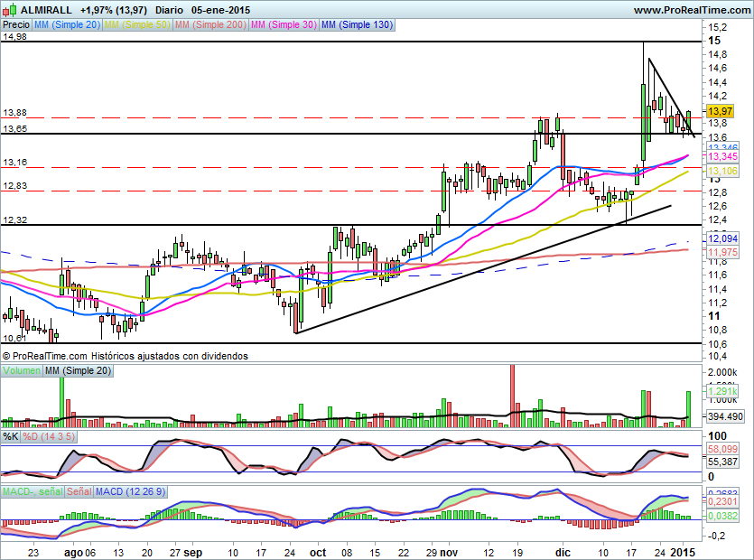Viewport: 754px width, 560px height.
Task: Select the %D (14 3 5) label
Action: click(x=49, y=436)
